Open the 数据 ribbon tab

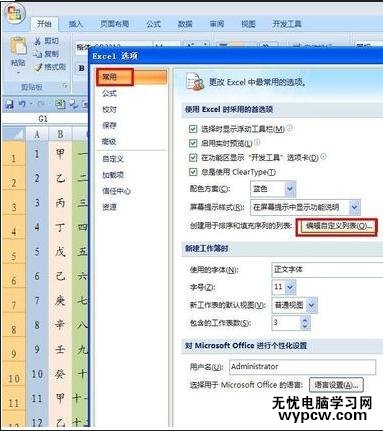pyautogui.click(x=185, y=24)
